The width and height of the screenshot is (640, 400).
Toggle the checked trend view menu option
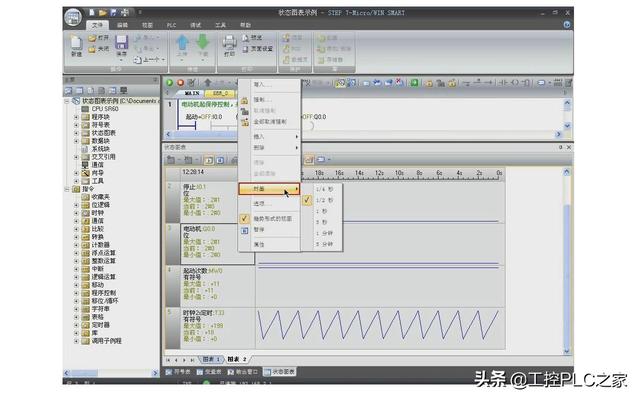click(x=269, y=219)
